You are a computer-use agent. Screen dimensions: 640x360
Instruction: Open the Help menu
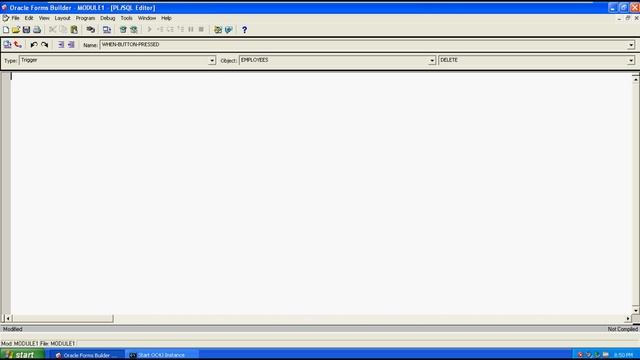166,18
